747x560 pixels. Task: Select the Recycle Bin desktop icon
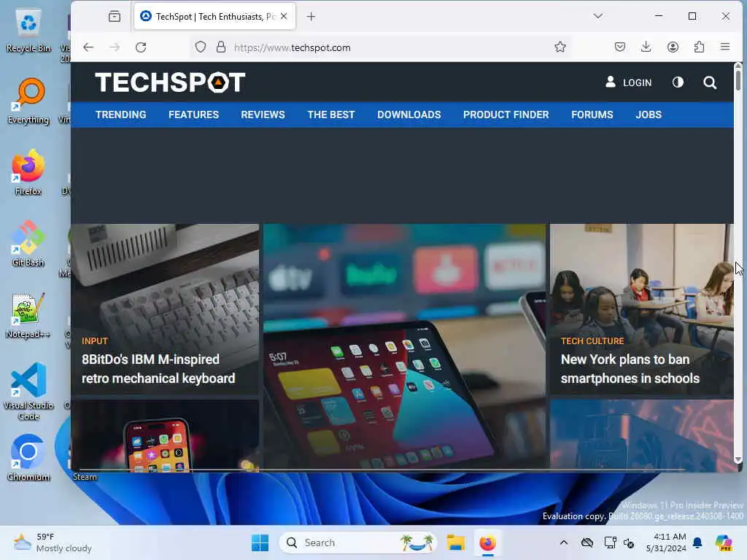[28, 31]
